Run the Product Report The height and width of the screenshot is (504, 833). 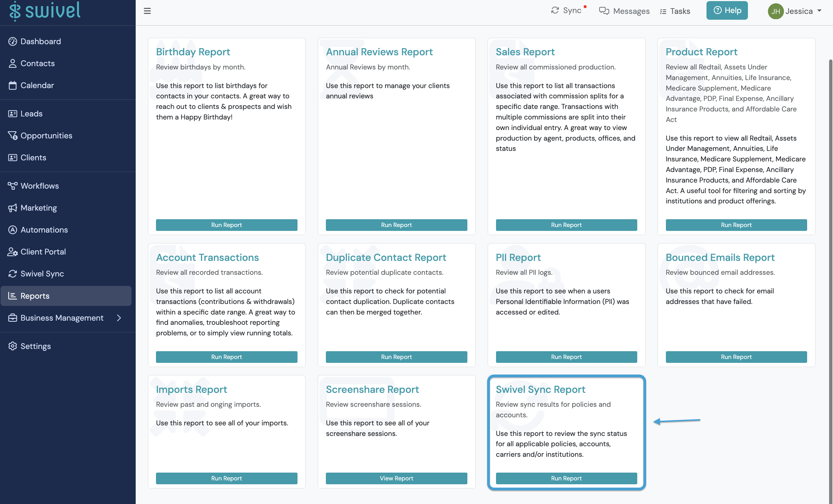736,225
